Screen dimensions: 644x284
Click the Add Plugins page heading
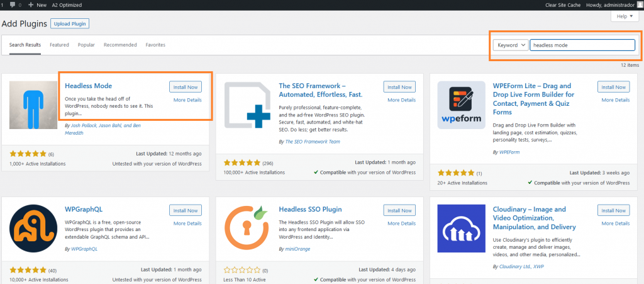coord(25,24)
